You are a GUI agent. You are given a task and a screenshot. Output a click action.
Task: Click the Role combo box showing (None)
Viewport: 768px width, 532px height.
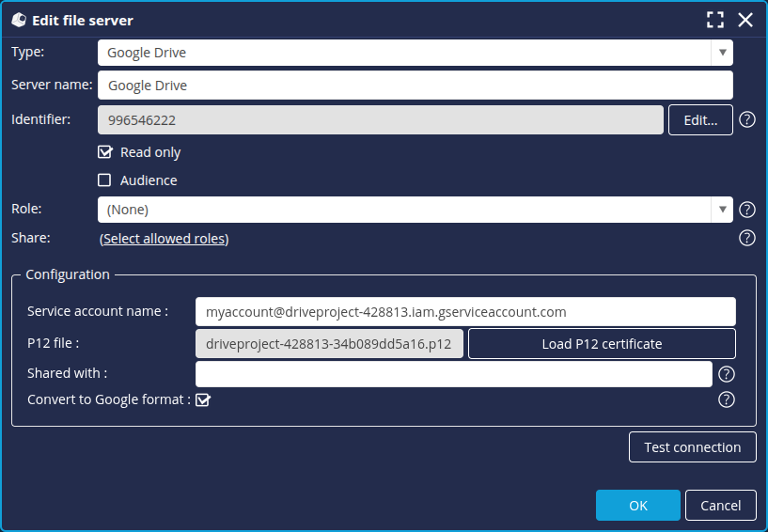(415, 210)
